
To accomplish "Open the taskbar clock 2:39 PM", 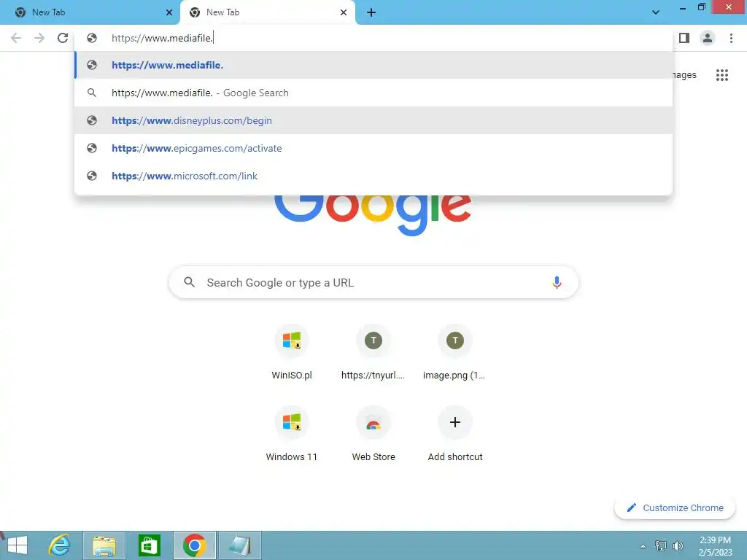I will click(x=715, y=546).
